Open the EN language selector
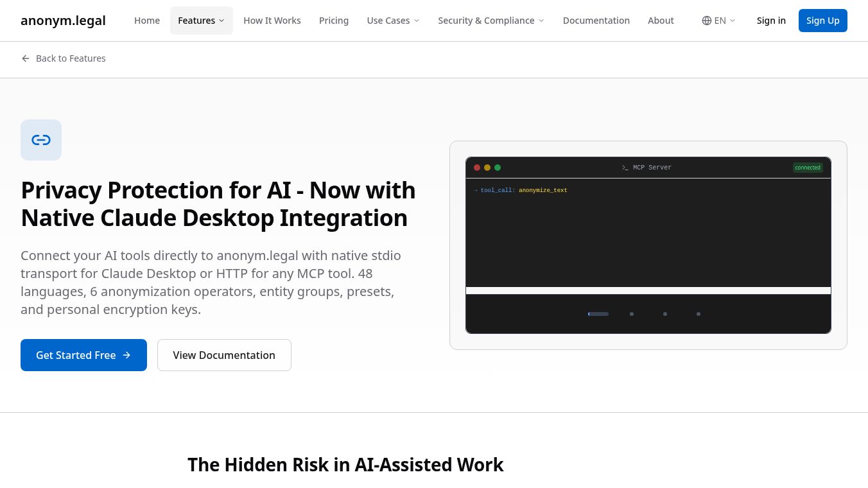This screenshot has width=868, height=488. click(x=719, y=21)
